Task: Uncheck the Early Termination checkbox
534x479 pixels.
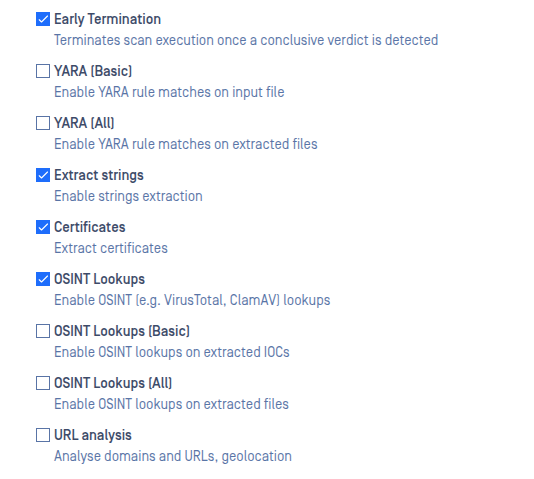Action: (43, 19)
